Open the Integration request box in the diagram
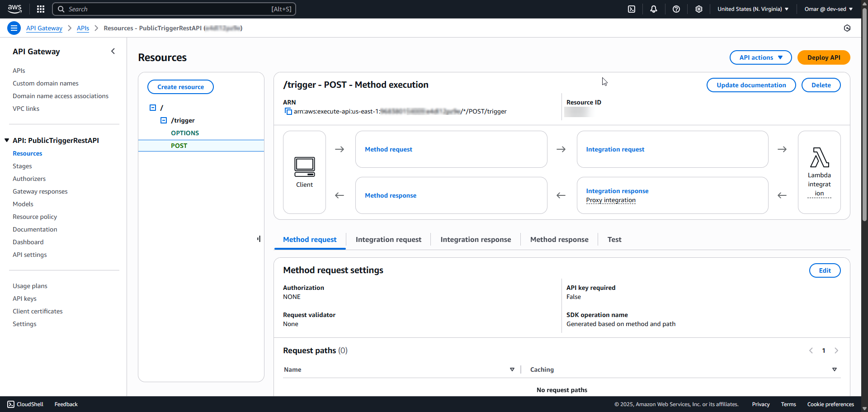Screen dimensions: 868x412 point(672,149)
